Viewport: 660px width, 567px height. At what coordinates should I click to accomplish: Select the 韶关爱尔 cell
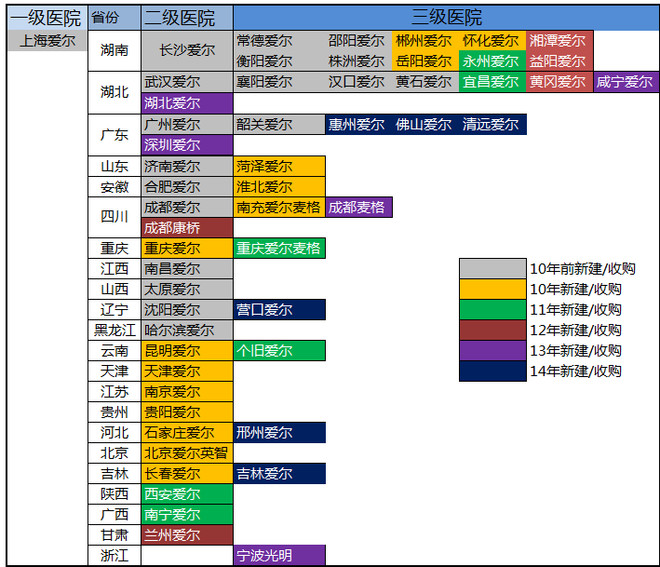click(x=279, y=125)
